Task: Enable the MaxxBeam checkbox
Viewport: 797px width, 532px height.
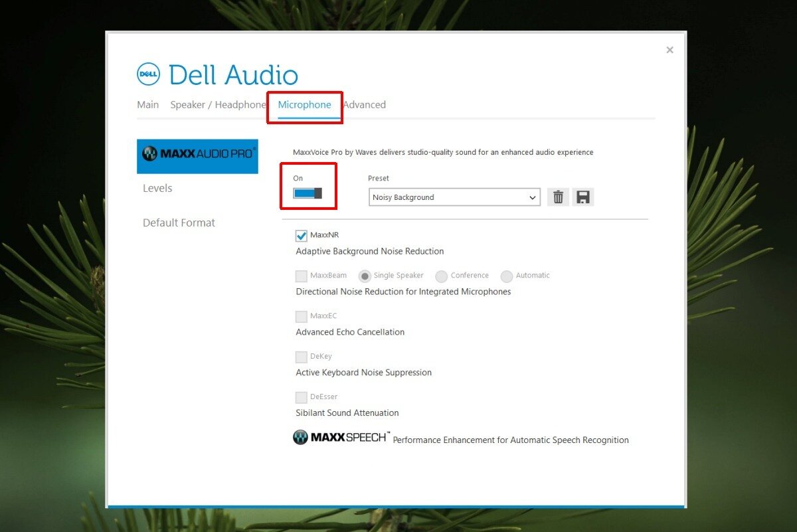Action: point(300,275)
